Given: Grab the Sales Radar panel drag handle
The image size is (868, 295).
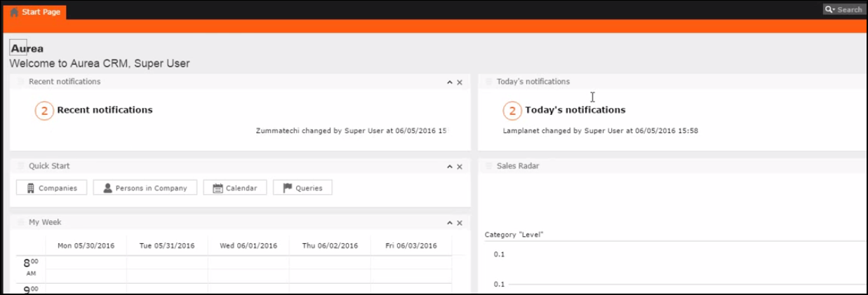Looking at the screenshot, I should 489,166.
